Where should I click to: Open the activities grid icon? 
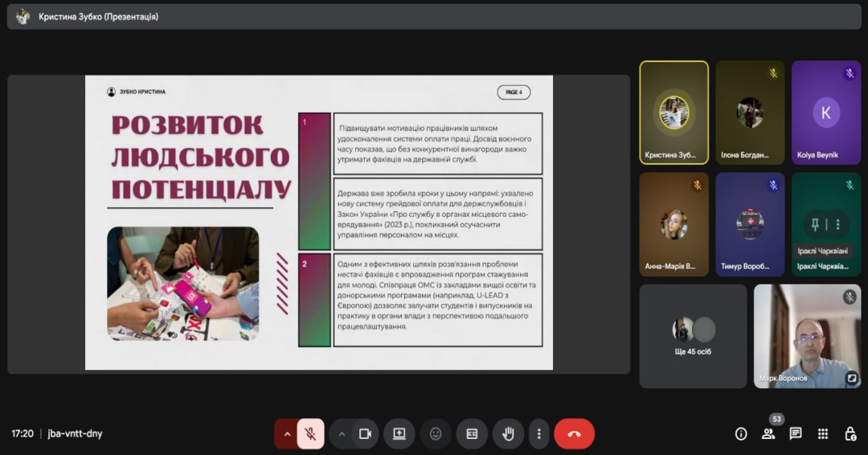(x=823, y=434)
